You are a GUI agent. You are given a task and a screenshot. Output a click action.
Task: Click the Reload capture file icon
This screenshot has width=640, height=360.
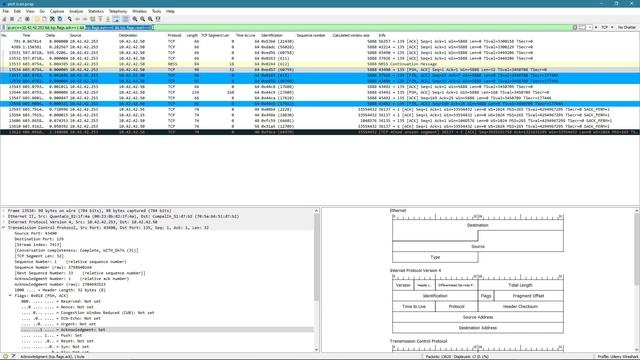pos(60,19)
